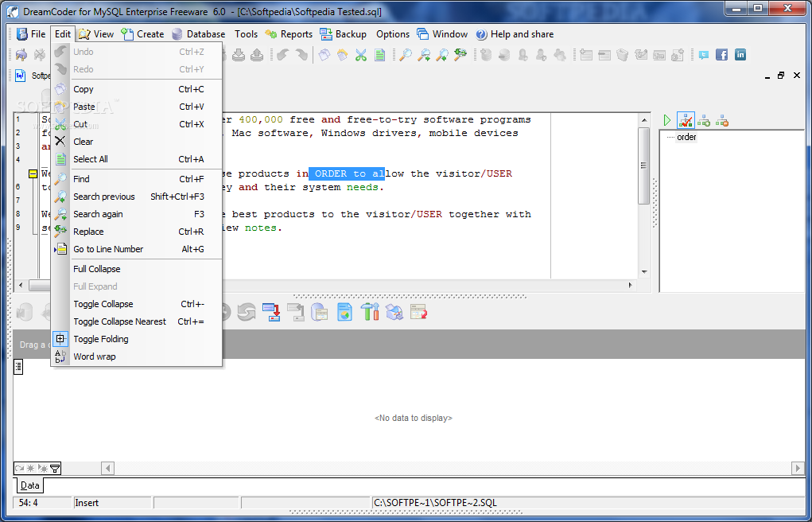
Task: Click the tree check-mark icon above order
Action: pos(686,121)
